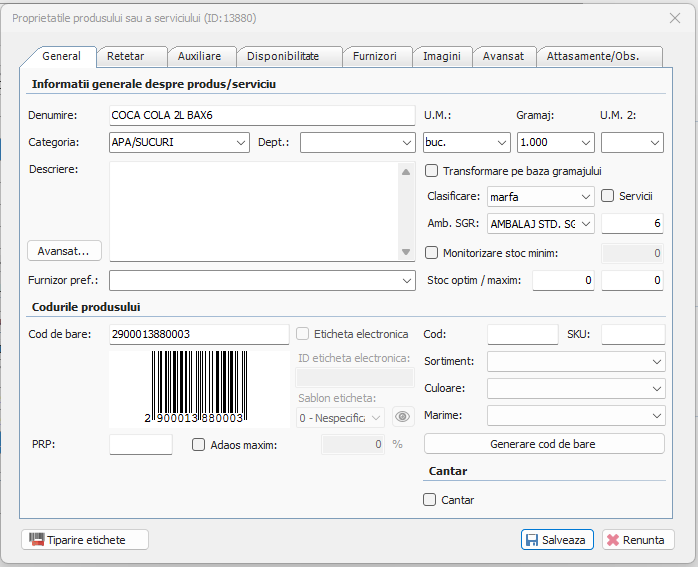Check the Servicii checkbox
The image size is (698, 567).
click(x=608, y=196)
